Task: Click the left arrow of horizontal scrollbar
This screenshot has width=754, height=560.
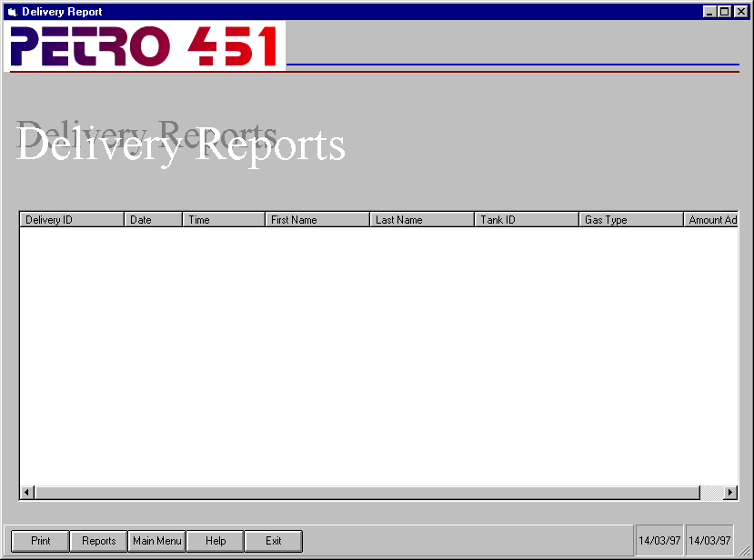Action: pos(27,492)
